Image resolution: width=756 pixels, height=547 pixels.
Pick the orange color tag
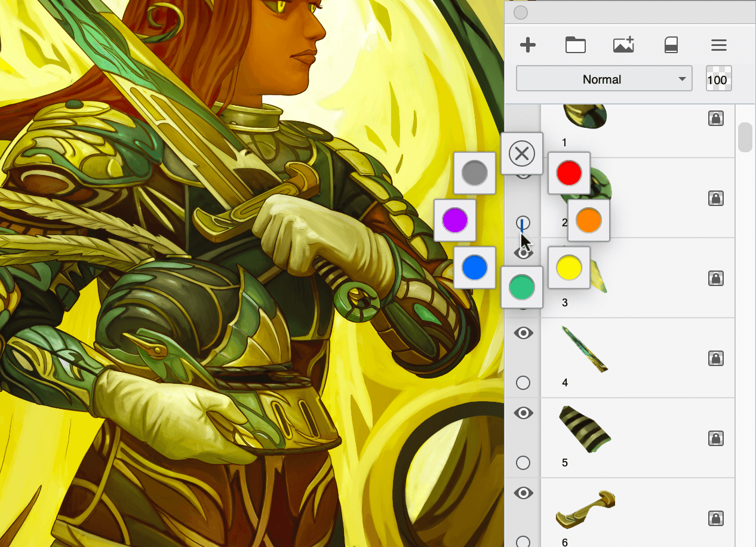pos(589,220)
